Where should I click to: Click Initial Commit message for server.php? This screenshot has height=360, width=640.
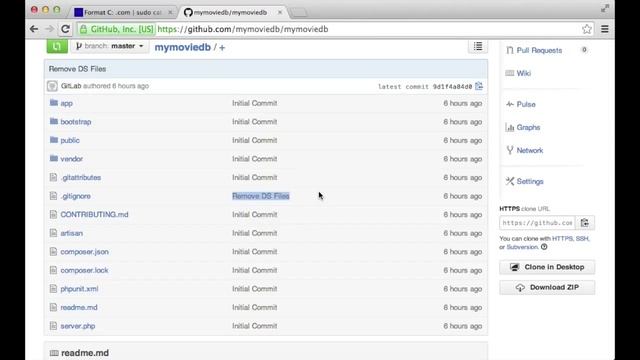(x=255, y=326)
